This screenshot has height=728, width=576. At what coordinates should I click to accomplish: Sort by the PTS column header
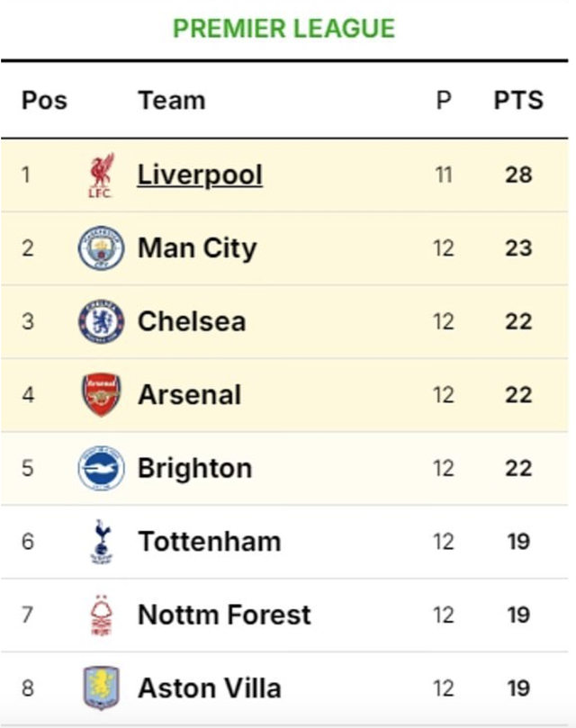[x=518, y=100]
